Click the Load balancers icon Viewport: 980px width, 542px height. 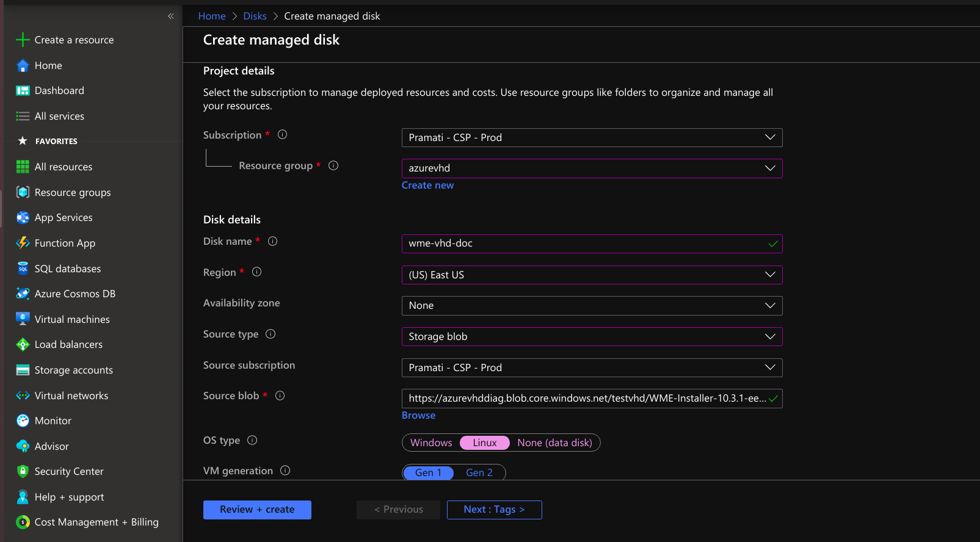pos(23,344)
